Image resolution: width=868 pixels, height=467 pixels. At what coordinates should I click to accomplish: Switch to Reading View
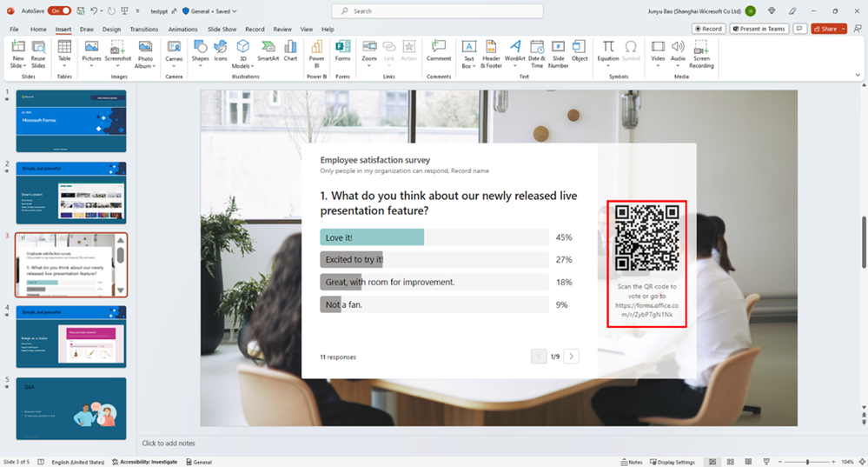748,462
